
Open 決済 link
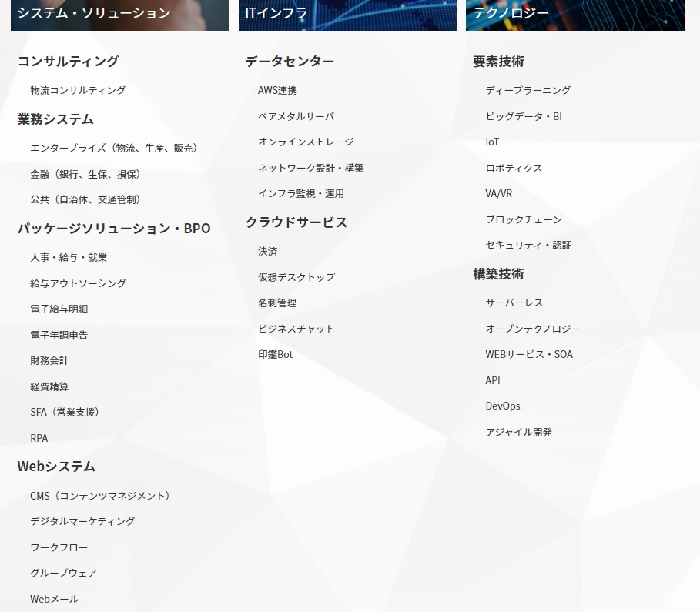click(x=267, y=251)
